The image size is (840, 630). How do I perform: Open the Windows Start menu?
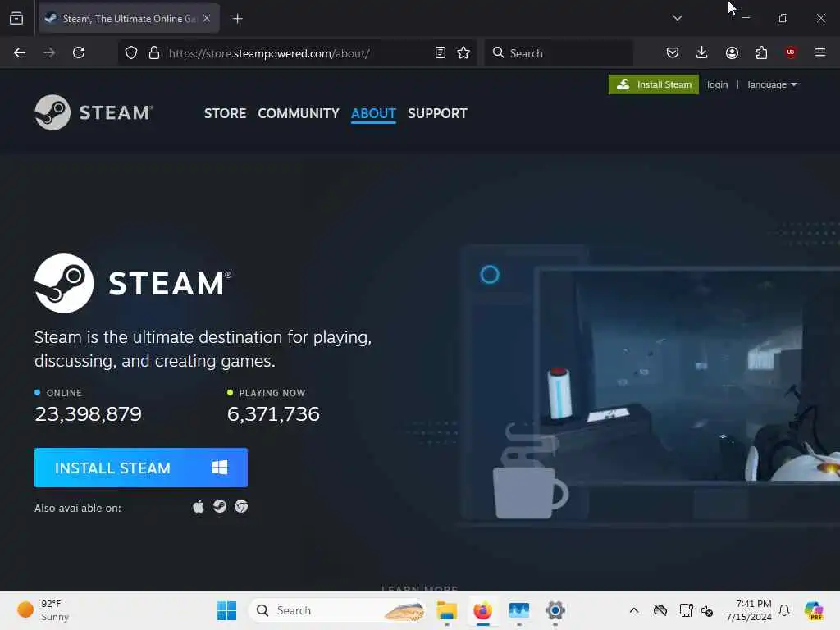(226, 610)
